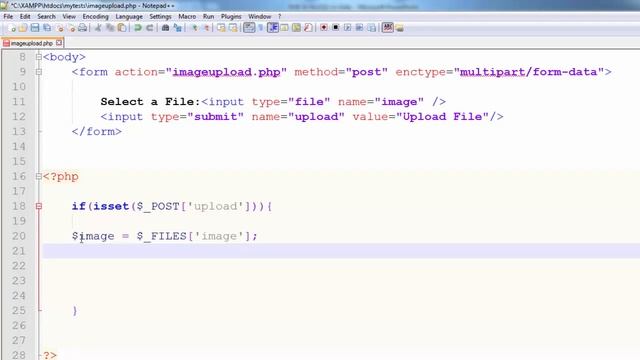Open the Settings menu
This screenshot has width=640, height=360.
pos(160,17)
